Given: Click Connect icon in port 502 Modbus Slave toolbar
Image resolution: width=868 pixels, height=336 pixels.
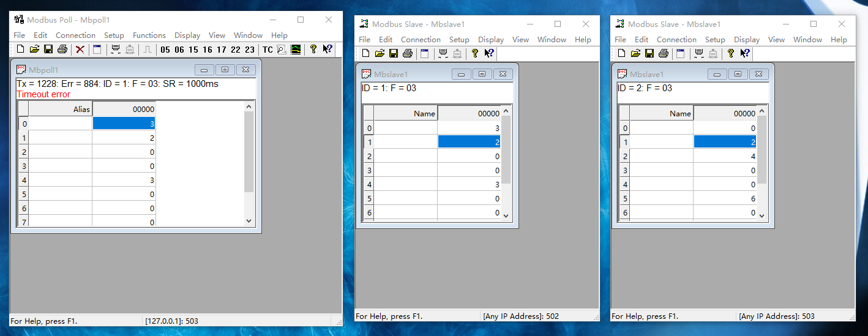Looking at the screenshot, I should (x=443, y=53).
